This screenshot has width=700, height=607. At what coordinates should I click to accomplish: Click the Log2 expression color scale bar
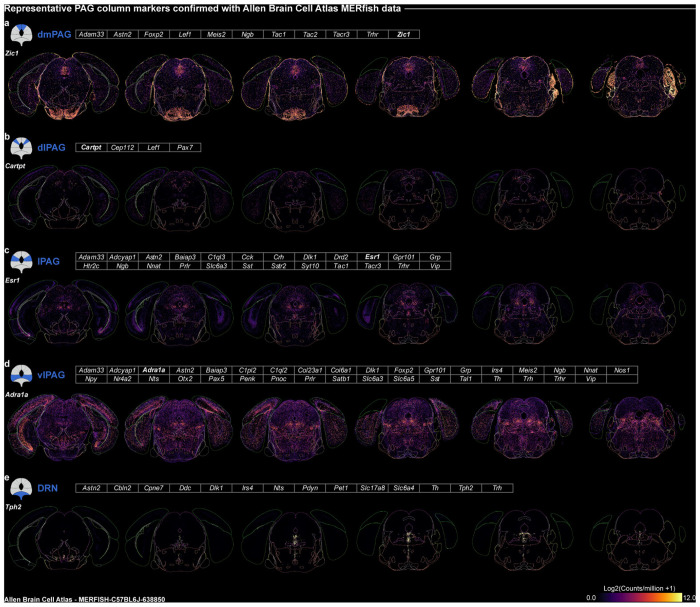tap(637, 597)
